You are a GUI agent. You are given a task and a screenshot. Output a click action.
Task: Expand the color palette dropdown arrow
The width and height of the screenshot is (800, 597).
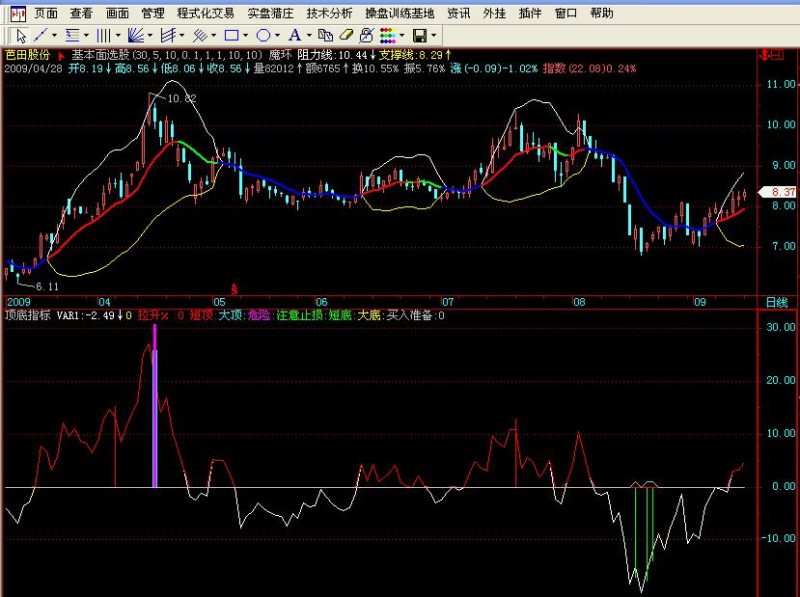click(402, 36)
